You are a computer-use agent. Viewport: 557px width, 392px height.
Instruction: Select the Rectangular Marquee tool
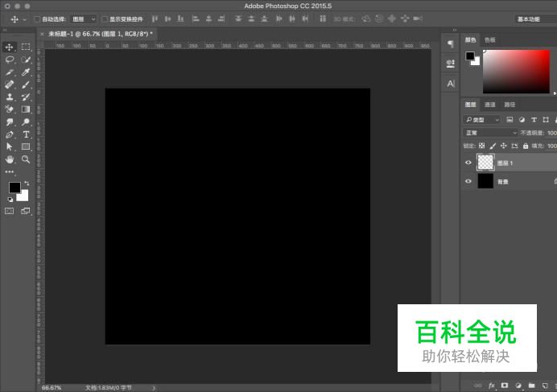[x=26, y=47]
